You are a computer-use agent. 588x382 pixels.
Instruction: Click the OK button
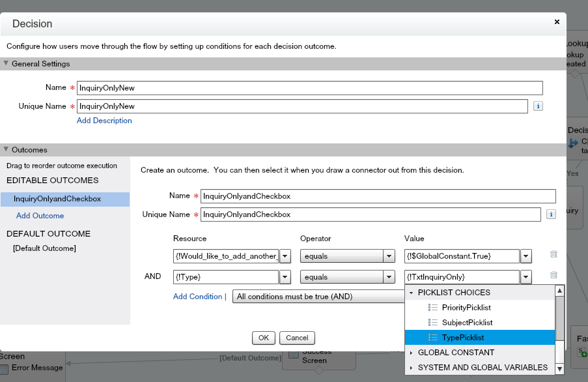point(263,338)
